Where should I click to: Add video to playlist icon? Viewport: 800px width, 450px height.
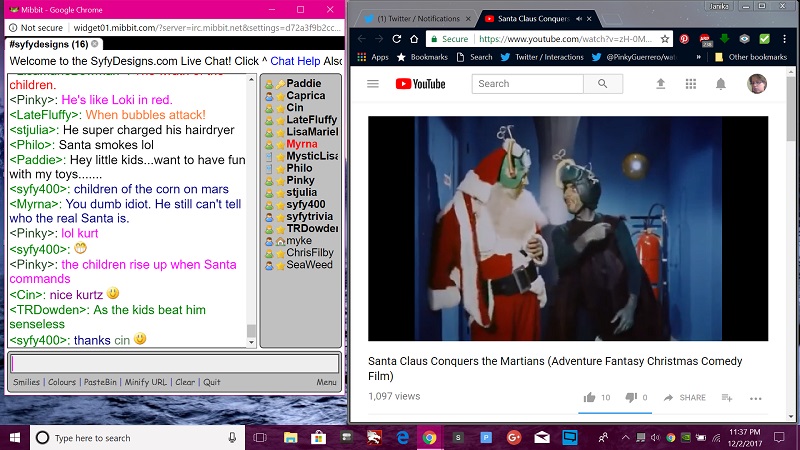click(727, 397)
